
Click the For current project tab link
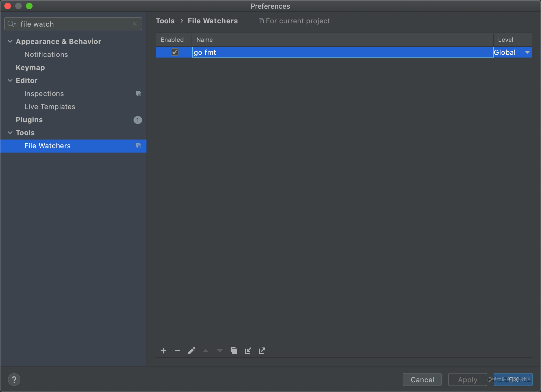tap(294, 20)
